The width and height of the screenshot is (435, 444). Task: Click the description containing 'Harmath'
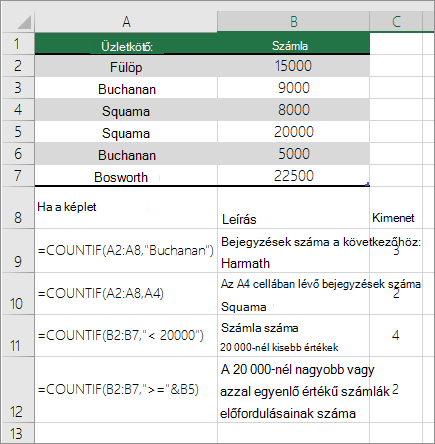[293, 251]
